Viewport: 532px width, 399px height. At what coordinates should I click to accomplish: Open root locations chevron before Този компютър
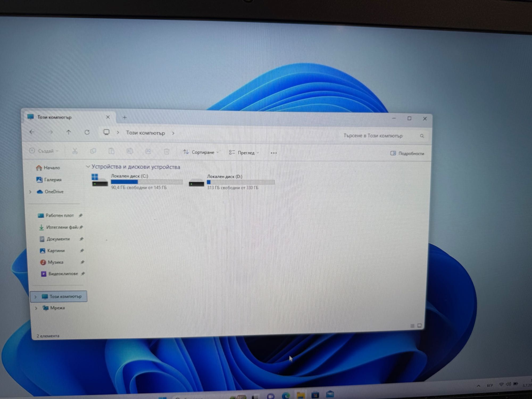click(x=118, y=132)
